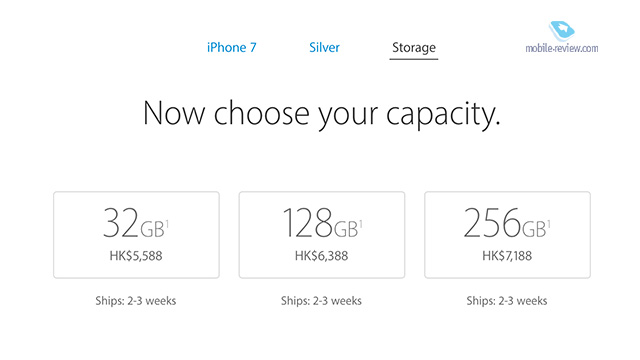Select the Storage tab
The image size is (640, 360).
pyautogui.click(x=414, y=48)
